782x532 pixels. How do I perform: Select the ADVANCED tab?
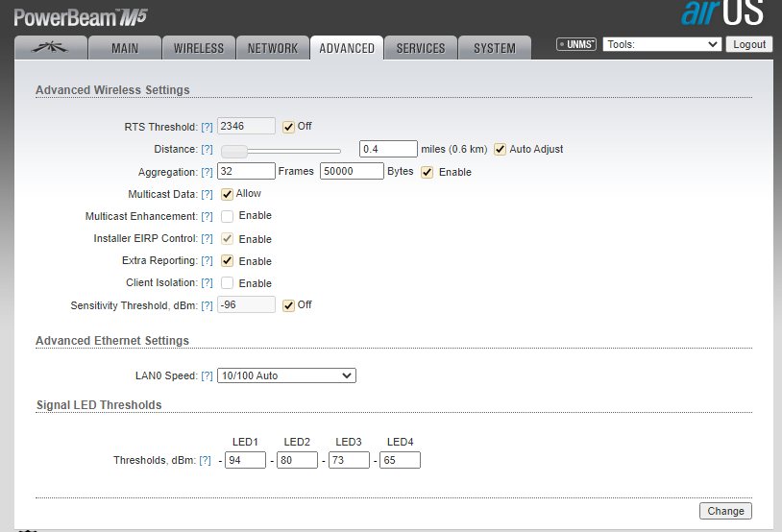[347, 48]
